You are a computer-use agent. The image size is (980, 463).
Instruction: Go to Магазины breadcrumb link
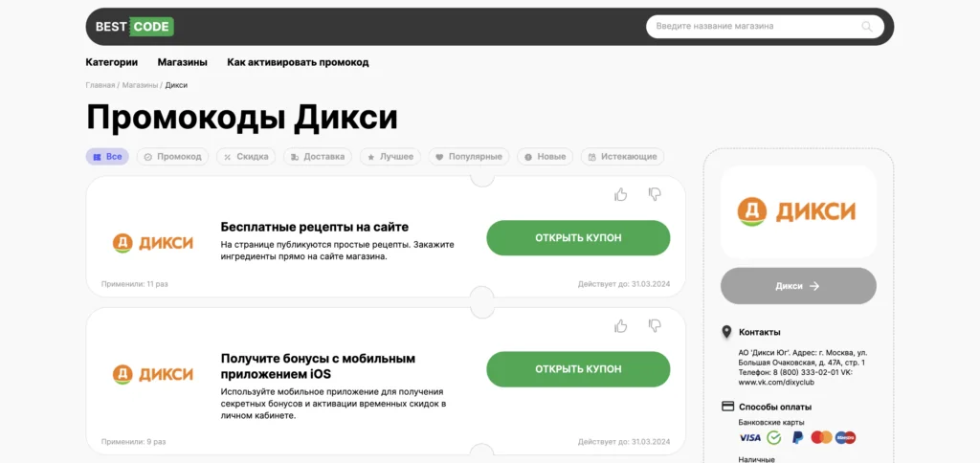coord(140,85)
